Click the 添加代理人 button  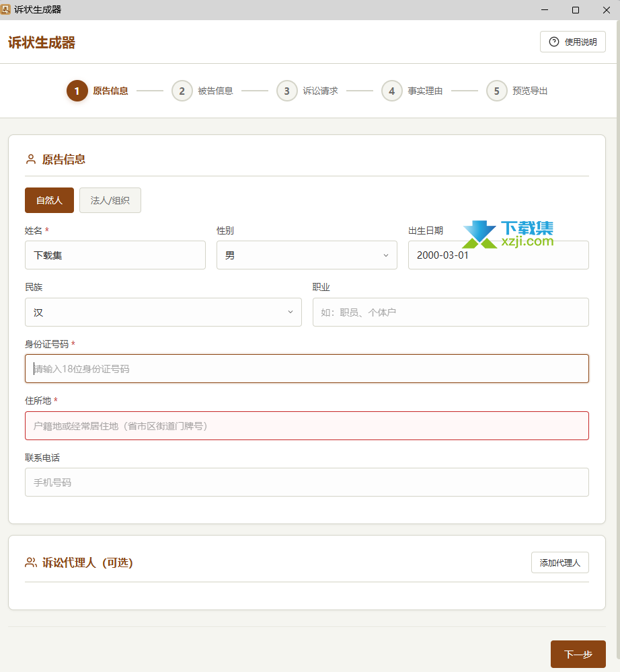559,562
